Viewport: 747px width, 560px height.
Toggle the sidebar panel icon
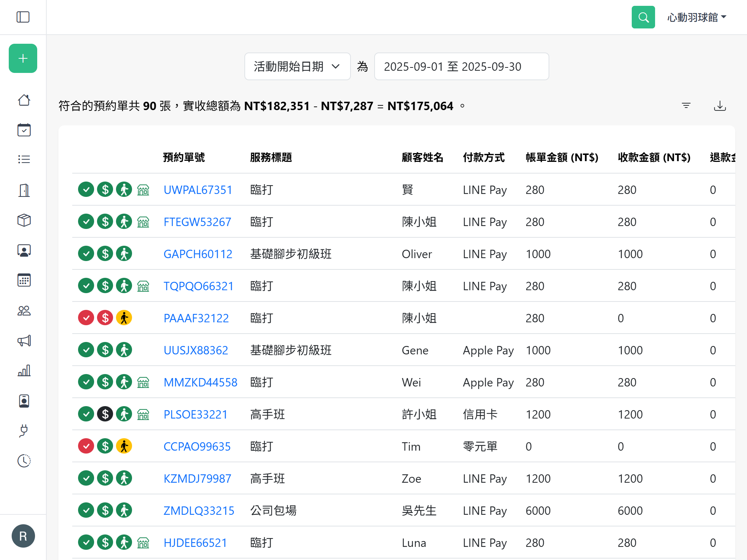[x=23, y=17]
